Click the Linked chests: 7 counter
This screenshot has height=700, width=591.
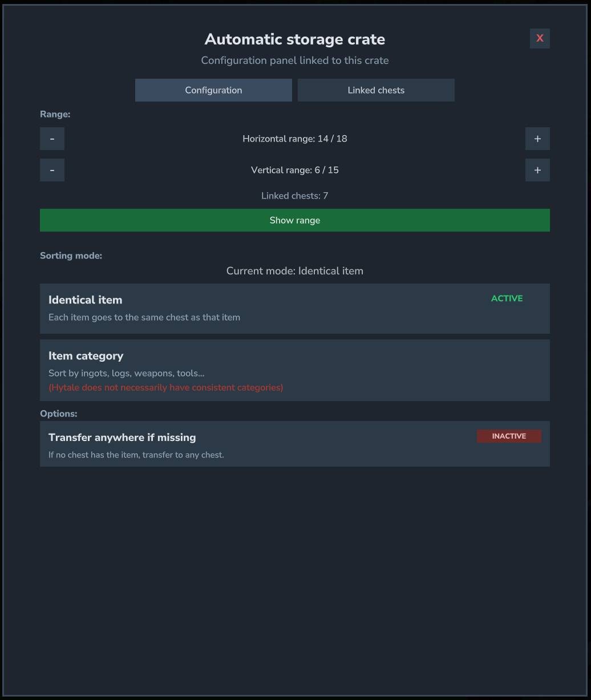point(294,196)
